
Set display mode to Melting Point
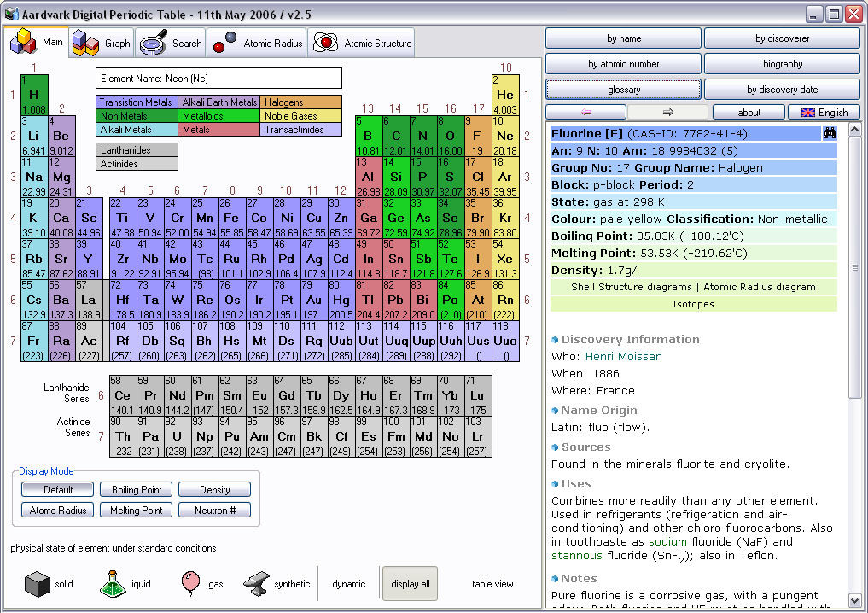point(137,510)
